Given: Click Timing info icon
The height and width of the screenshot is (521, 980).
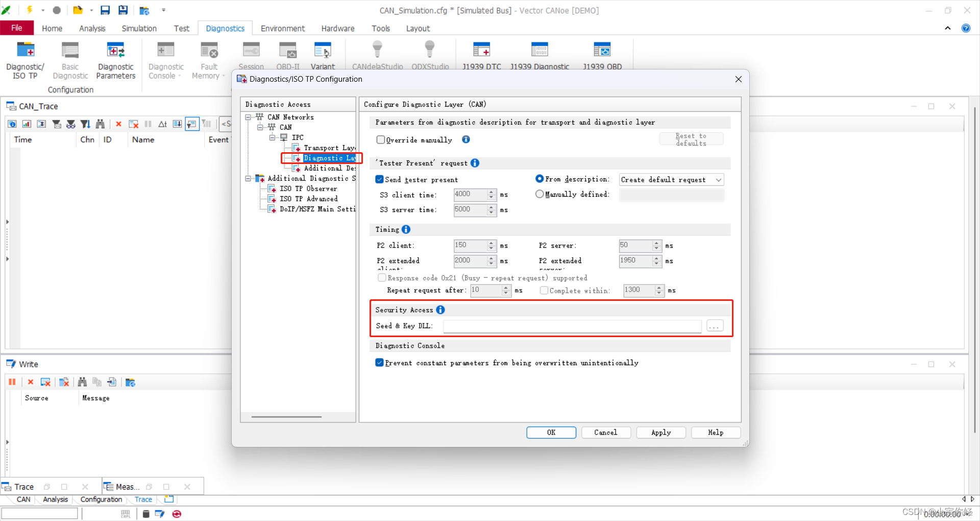Looking at the screenshot, I should [406, 229].
